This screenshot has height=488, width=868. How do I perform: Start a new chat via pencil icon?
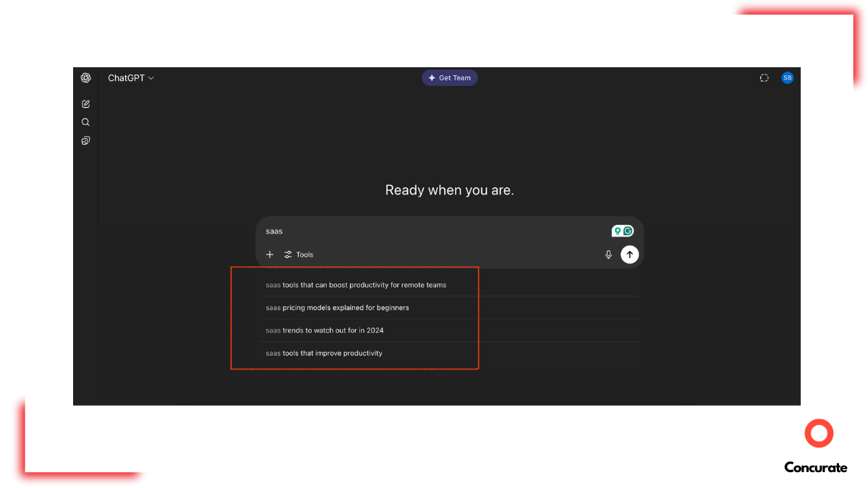coord(85,104)
